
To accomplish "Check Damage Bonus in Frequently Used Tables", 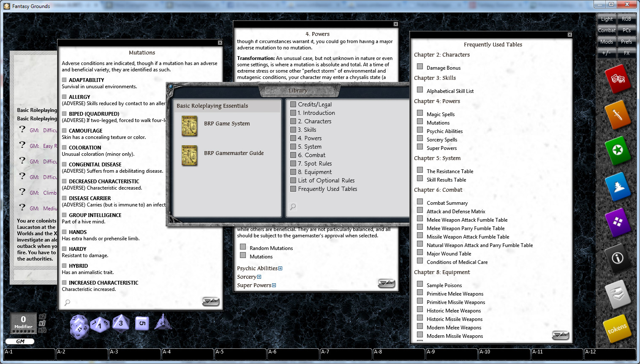I will [420, 66].
